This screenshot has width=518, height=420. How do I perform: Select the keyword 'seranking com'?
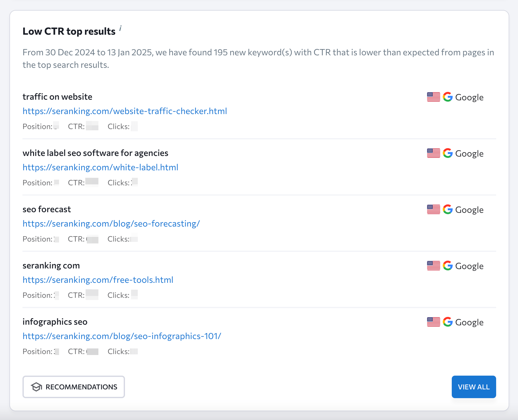51,266
